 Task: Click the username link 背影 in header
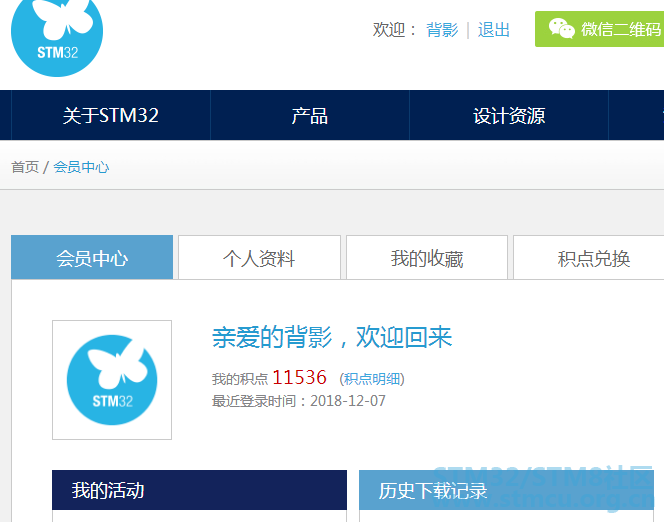442,30
